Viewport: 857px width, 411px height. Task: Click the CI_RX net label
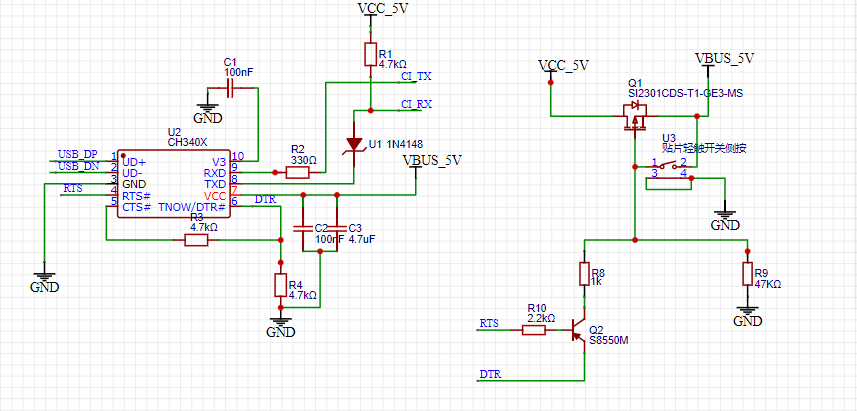coord(416,104)
